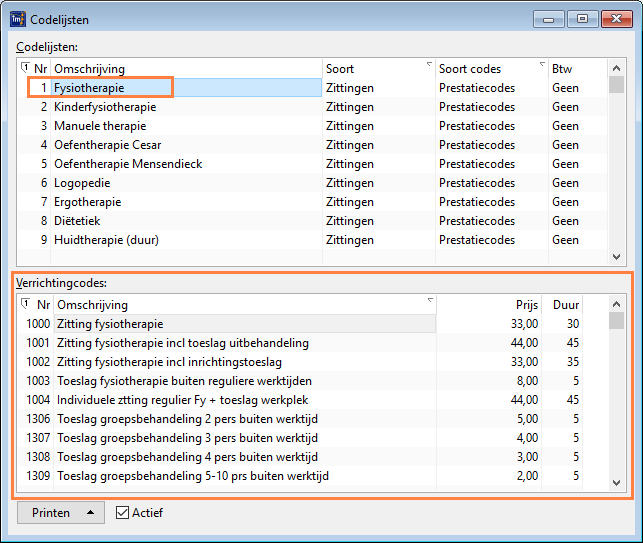This screenshot has width=643, height=543.
Task: Toggle the Actief checkbox
Action: (x=123, y=513)
